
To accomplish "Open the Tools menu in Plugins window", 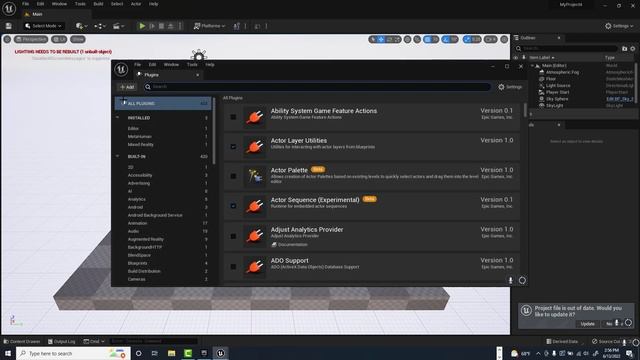I will coord(192,64).
